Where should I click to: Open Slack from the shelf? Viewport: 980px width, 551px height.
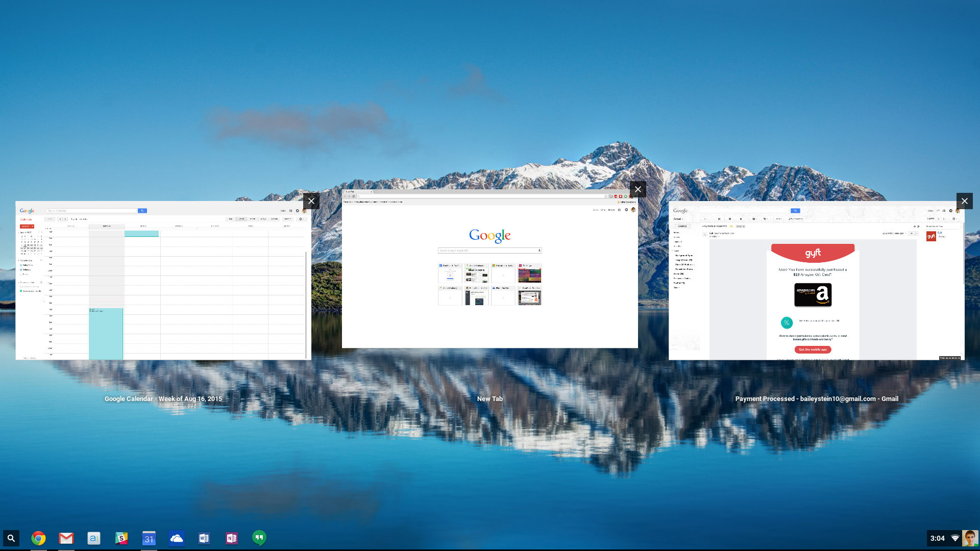tap(121, 538)
